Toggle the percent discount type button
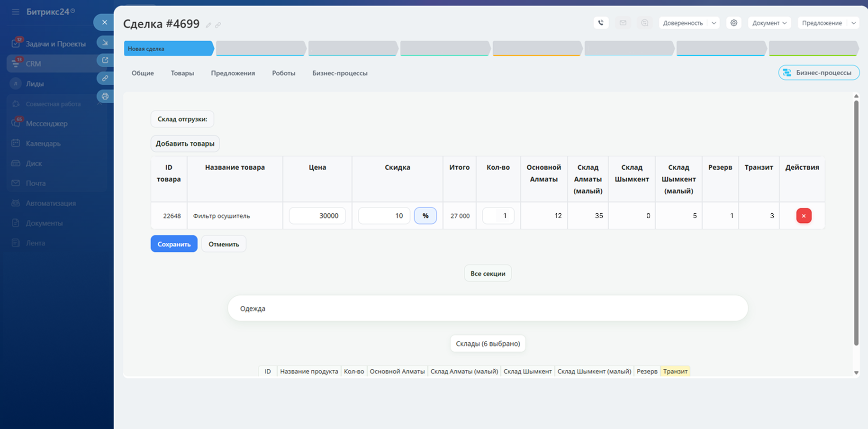This screenshot has height=429, width=868. click(425, 216)
